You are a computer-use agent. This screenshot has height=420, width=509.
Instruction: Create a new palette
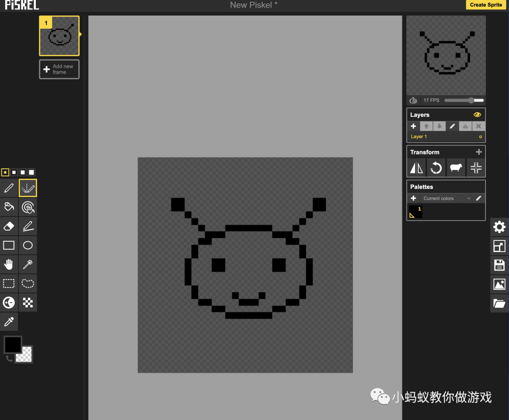413,198
